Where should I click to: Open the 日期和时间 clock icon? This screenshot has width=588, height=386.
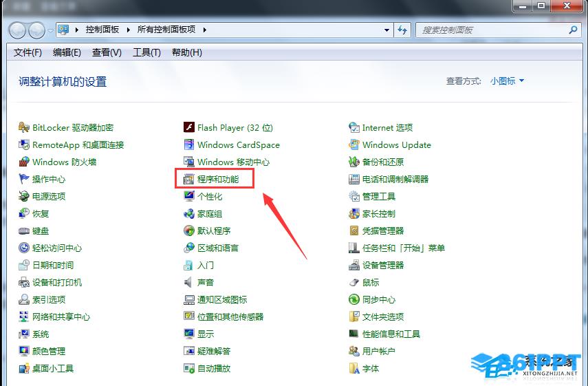pos(24,265)
